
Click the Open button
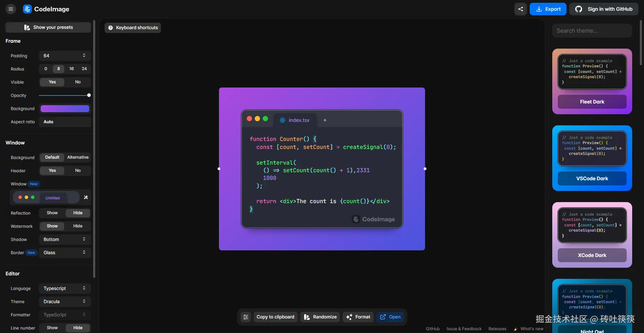click(390, 317)
